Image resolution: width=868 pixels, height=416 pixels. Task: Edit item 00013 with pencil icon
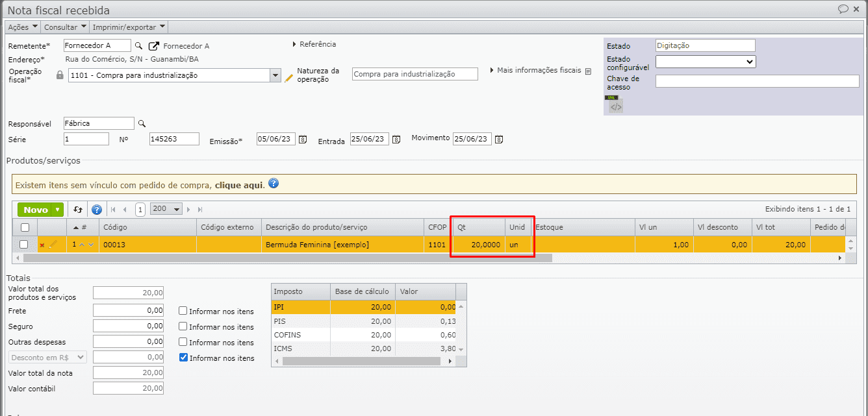pyautogui.click(x=53, y=245)
